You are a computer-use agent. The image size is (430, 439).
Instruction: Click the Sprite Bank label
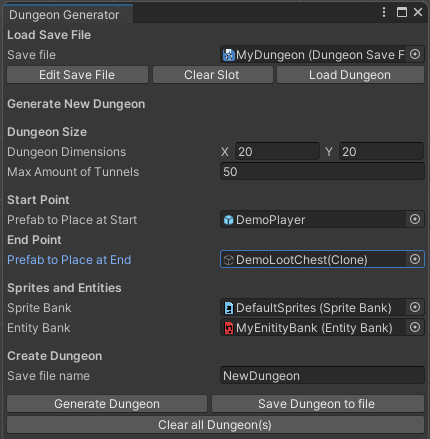(x=39, y=308)
